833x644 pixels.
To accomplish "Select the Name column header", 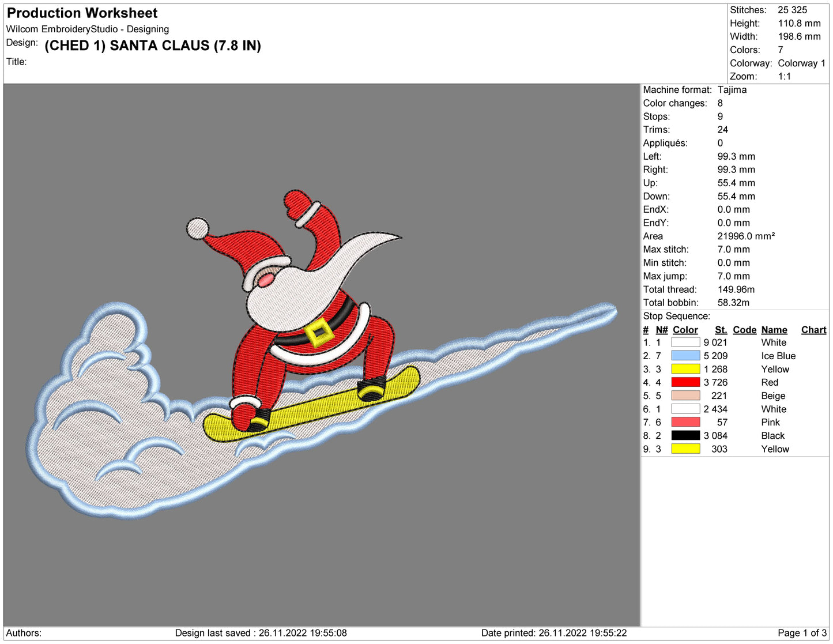I will [x=774, y=329].
